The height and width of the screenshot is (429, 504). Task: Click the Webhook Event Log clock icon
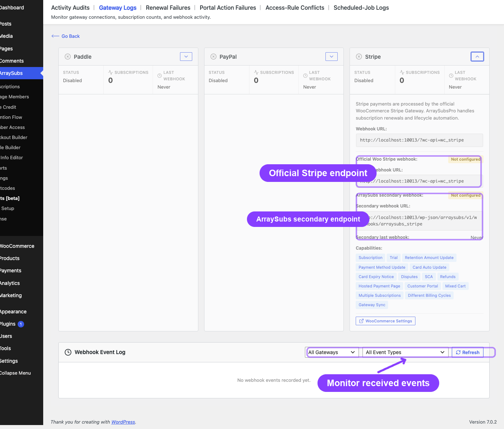click(68, 352)
